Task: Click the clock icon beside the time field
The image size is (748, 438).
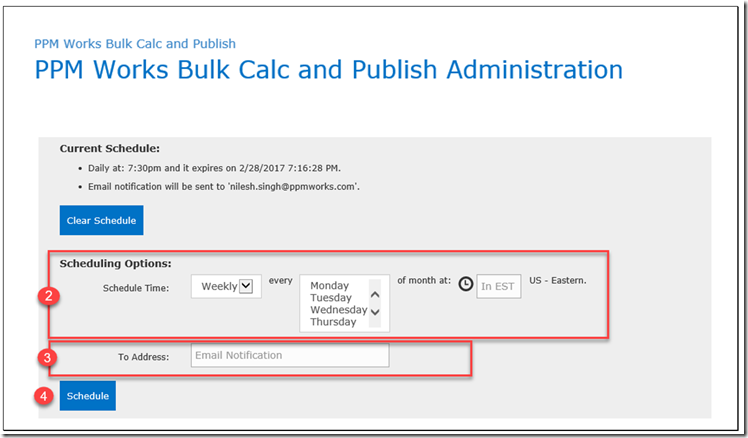Action: coord(466,284)
